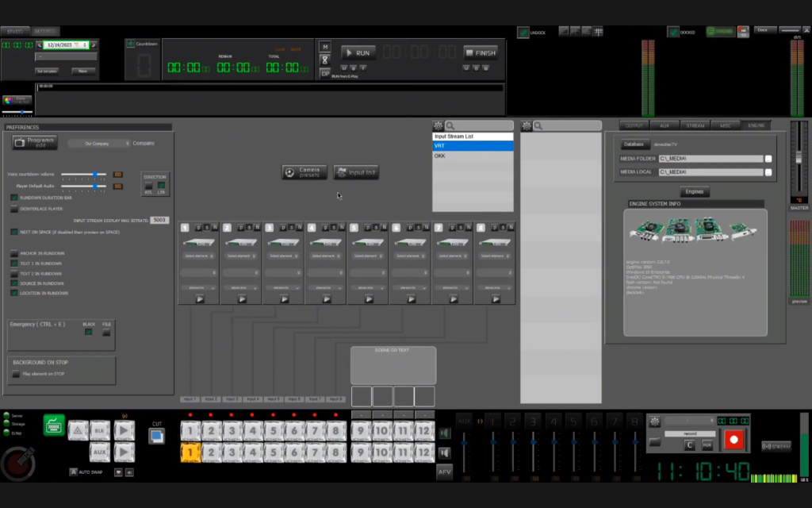This screenshot has width=812, height=508.
Task: Click the single-view layout icon
Action: pyautogui.click(x=564, y=32)
